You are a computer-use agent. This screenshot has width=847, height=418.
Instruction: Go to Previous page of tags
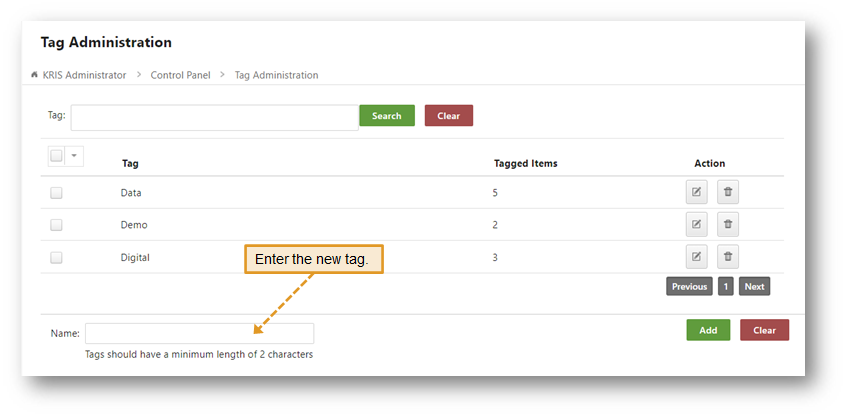[x=689, y=286]
